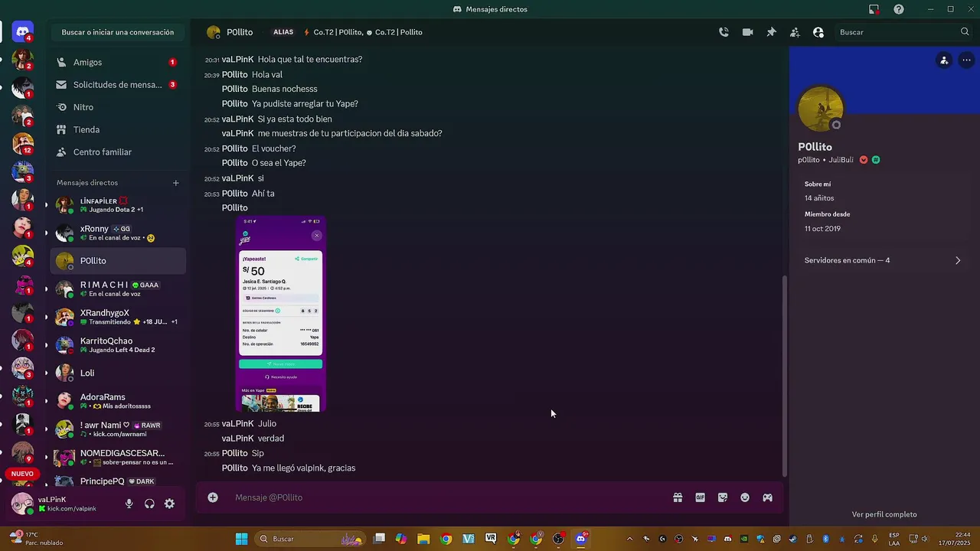Add friends to this DM
The image size is (980, 551).
(795, 32)
